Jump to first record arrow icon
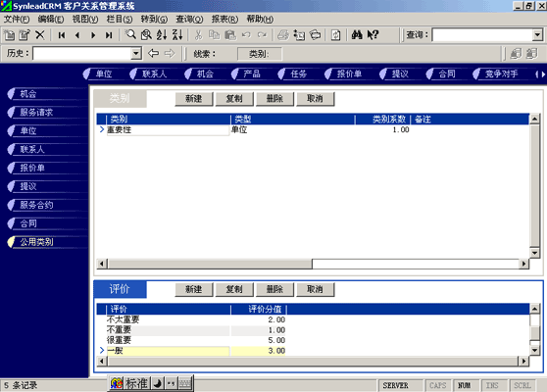The image size is (547, 392). click(x=62, y=35)
